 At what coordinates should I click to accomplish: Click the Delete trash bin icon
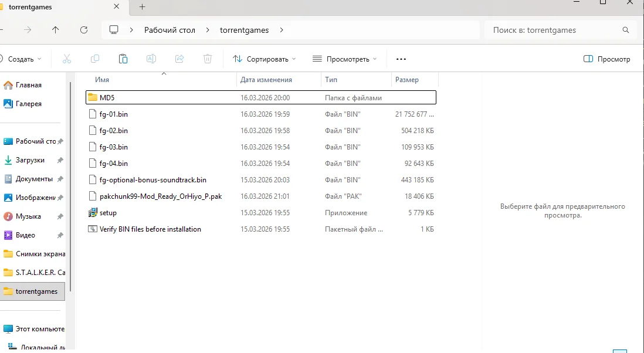pos(208,59)
